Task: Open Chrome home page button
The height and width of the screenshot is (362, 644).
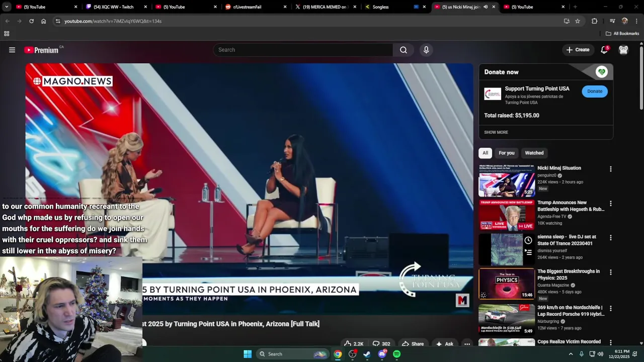Action: (x=43, y=21)
